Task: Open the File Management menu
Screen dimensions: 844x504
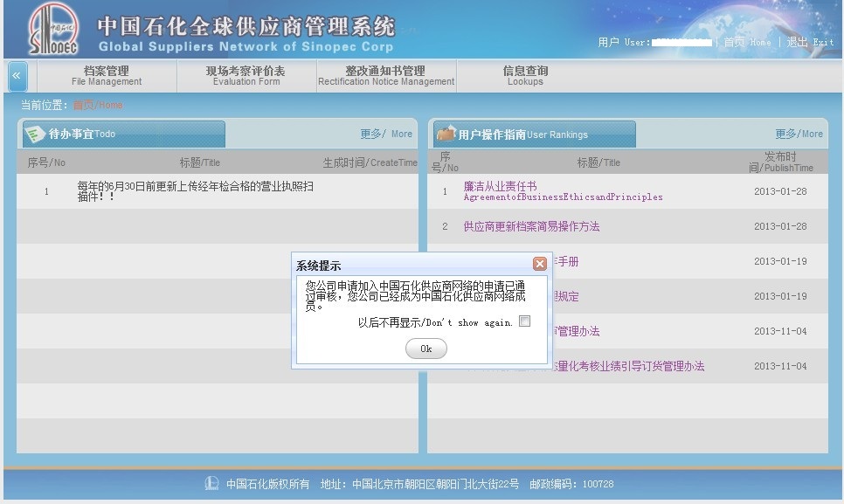Action: (107, 76)
